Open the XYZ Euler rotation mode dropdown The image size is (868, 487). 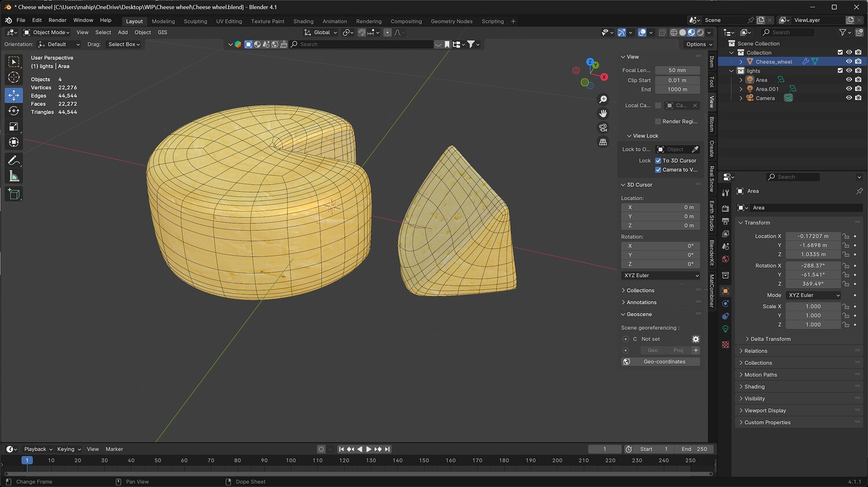point(814,295)
